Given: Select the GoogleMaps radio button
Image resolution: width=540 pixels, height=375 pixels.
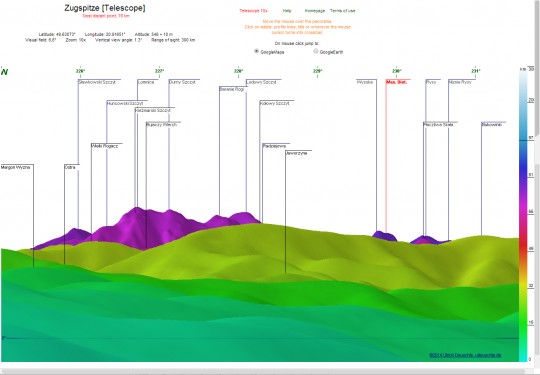Looking at the screenshot, I should 256,51.
